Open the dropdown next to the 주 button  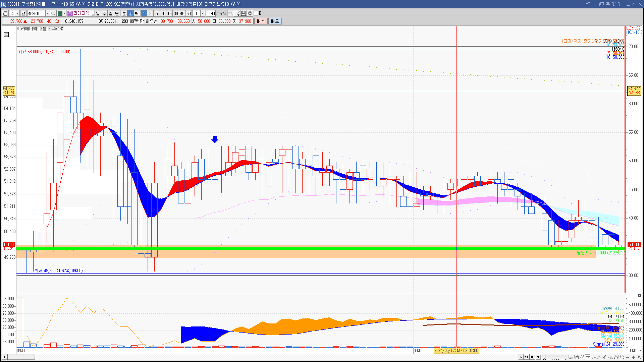(17, 13)
